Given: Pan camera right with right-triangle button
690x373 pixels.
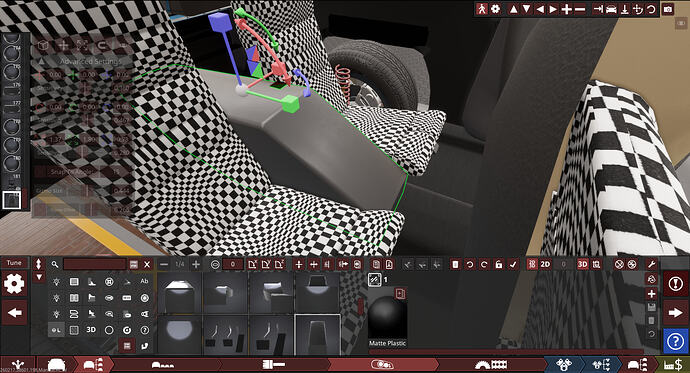Looking at the screenshot, I should pyautogui.click(x=553, y=9).
